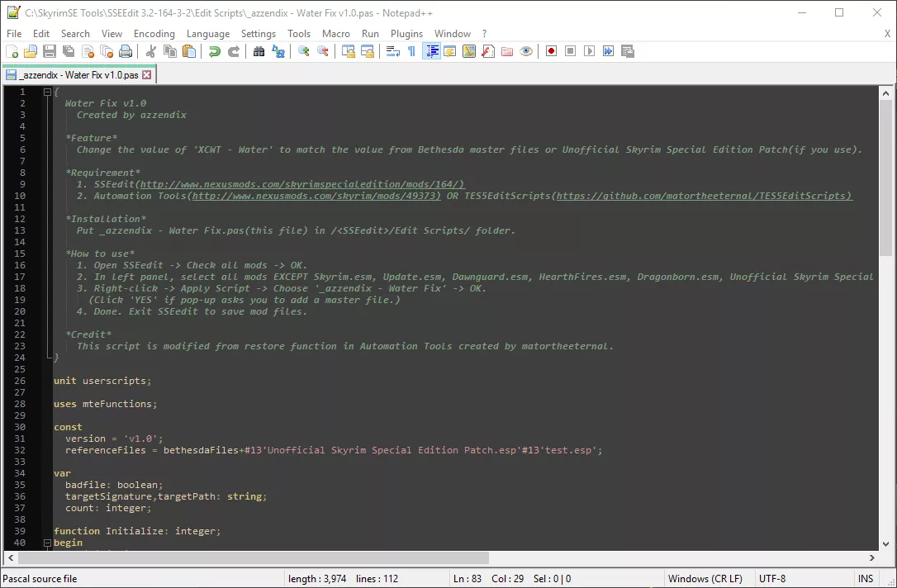Viewport: 897px width, 588px height.
Task: Open the nexusmods SSEedit mods/164 link
Action: click(302, 184)
